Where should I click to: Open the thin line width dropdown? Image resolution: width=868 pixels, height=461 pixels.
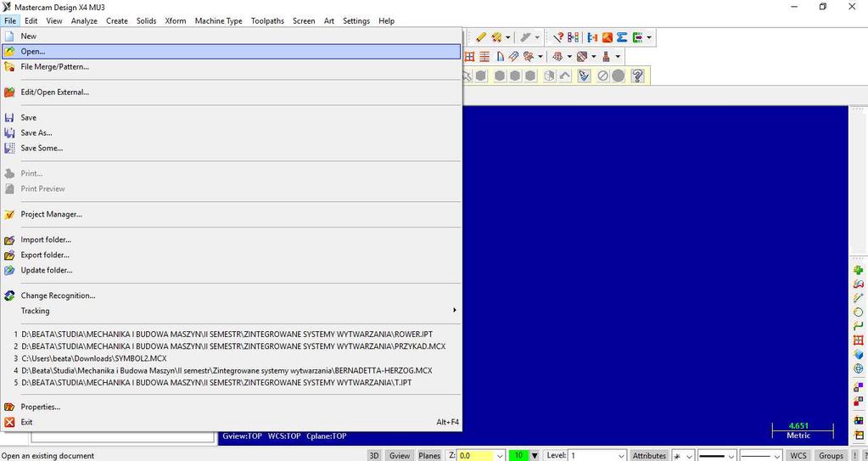click(x=779, y=455)
